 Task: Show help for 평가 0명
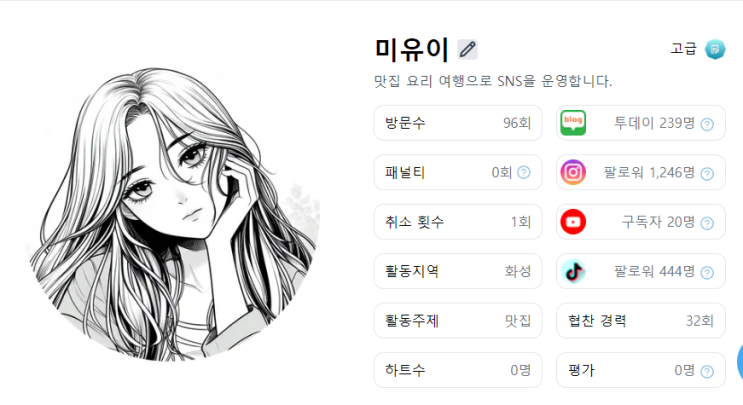click(x=707, y=371)
